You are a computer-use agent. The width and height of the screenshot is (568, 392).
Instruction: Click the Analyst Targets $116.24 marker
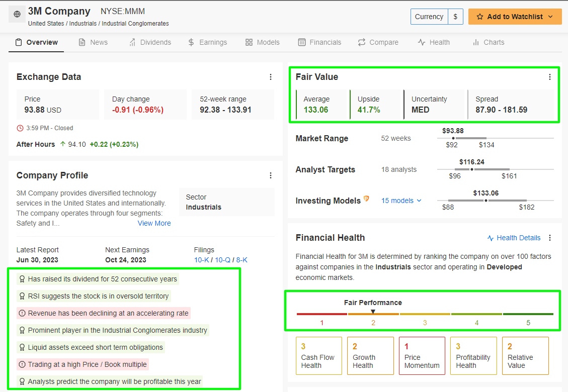click(471, 169)
